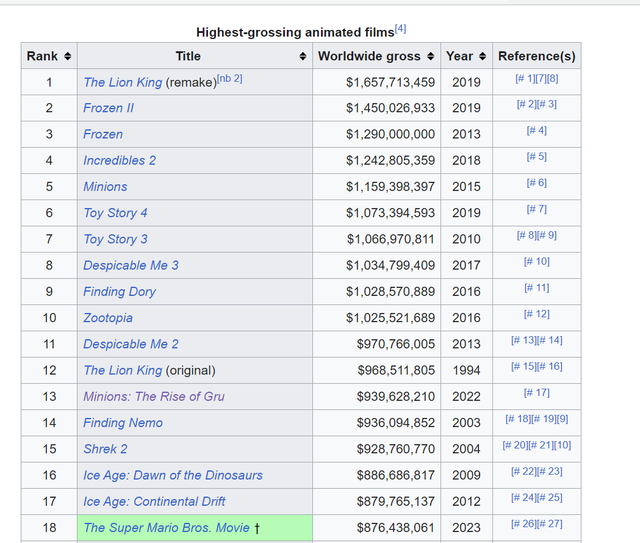
Task: Open the Despicable Me 3 link
Action: 131,266
